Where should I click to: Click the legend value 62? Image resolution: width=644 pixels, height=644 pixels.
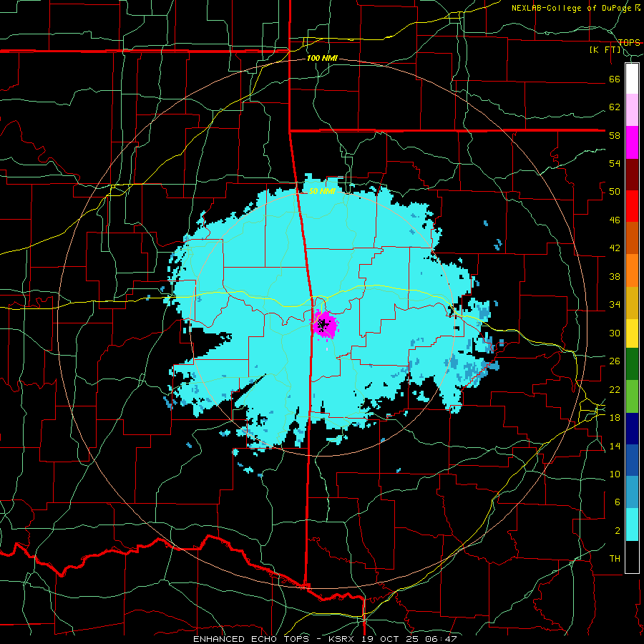tap(615, 107)
